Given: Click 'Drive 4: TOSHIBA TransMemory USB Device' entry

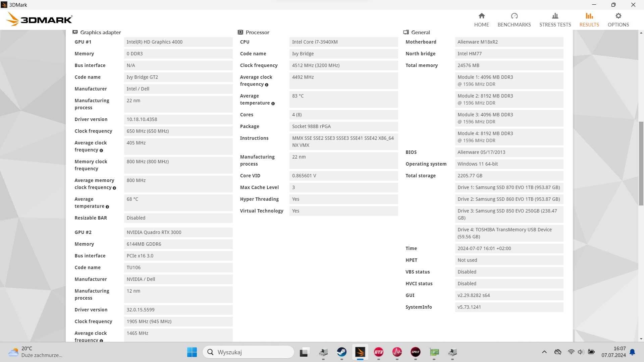Looking at the screenshot, I should click(x=509, y=233).
